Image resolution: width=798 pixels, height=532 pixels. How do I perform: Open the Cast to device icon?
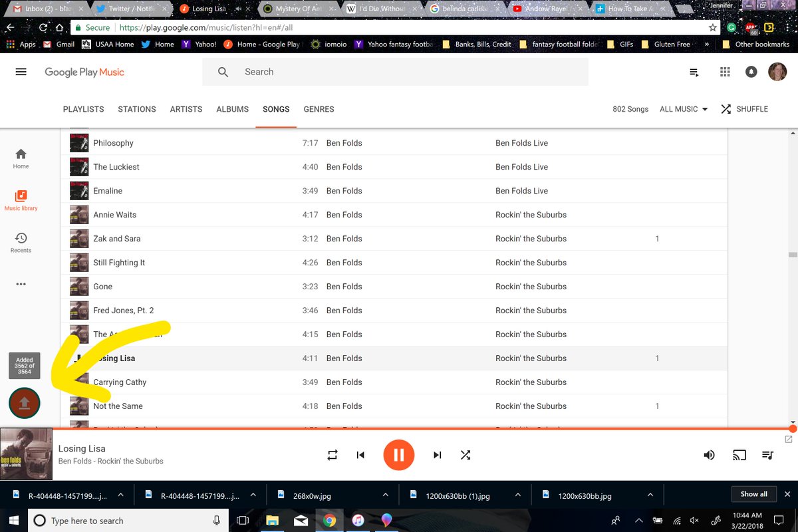739,455
